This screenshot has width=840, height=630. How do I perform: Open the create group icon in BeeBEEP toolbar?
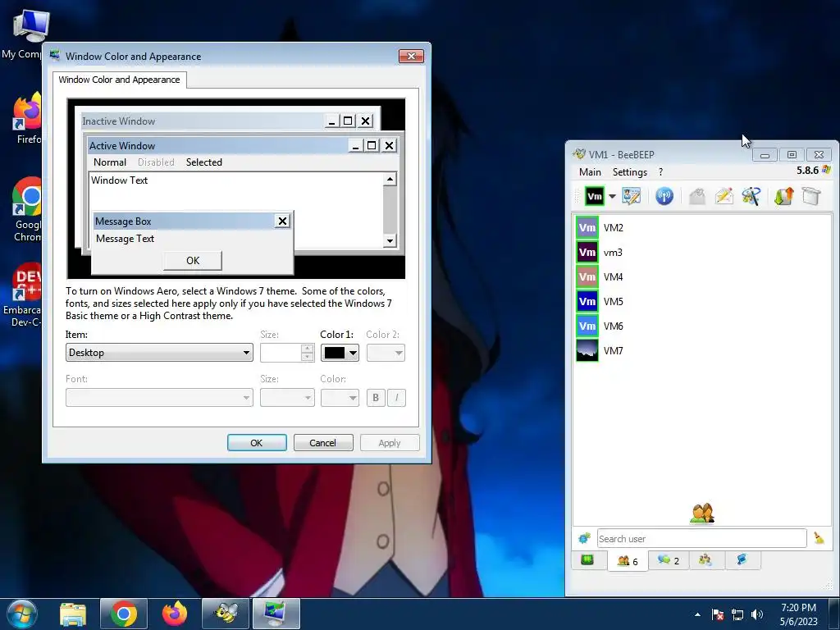[751, 196]
